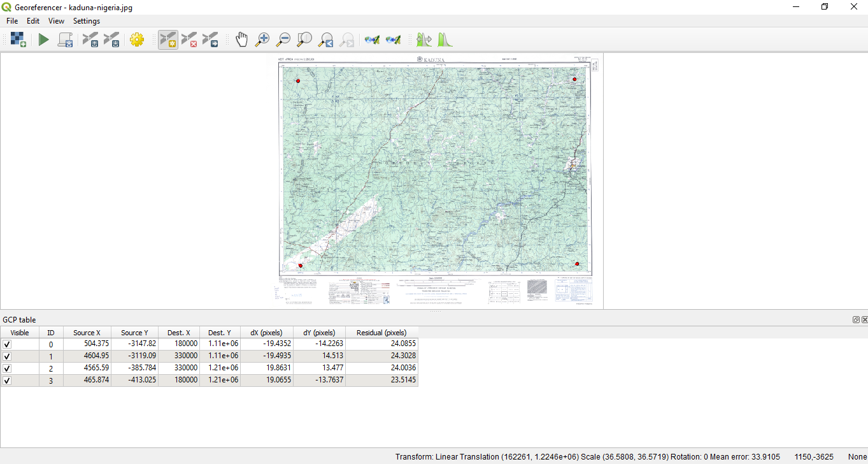Image resolution: width=868 pixels, height=464 pixels.
Task: Uncheck visibility for GCP ID 3
Action: pyautogui.click(x=7, y=381)
